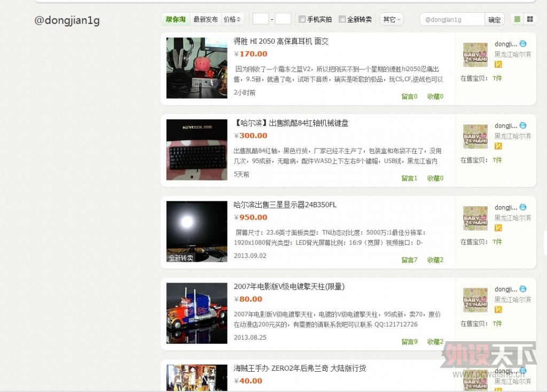Screen dimensions: 547x392
Task: Click the @dongjian1g page heading
Action: [67, 21]
